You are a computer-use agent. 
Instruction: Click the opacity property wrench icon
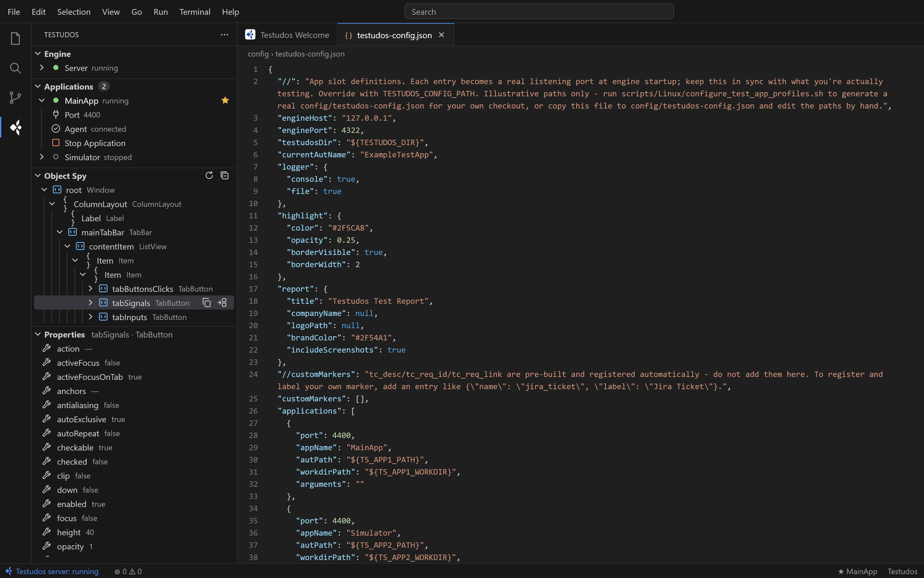[x=47, y=546]
